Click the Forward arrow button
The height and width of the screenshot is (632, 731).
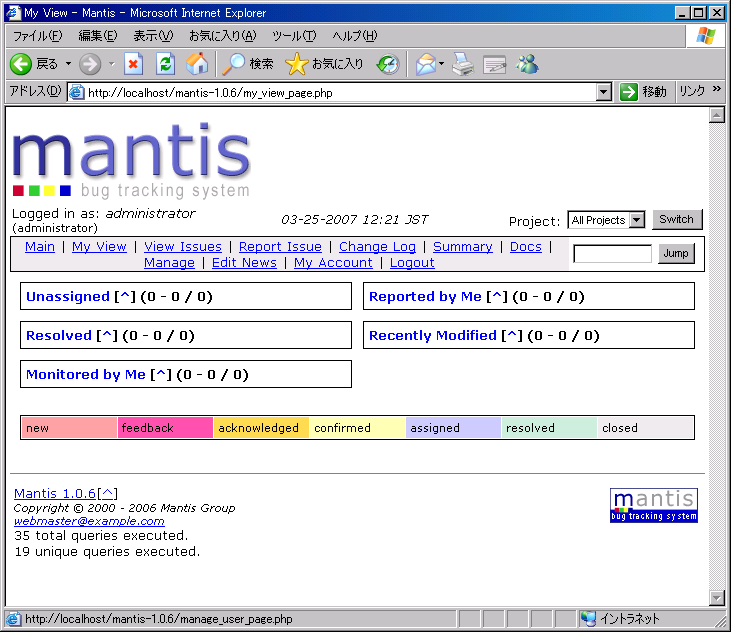pyautogui.click(x=90, y=64)
